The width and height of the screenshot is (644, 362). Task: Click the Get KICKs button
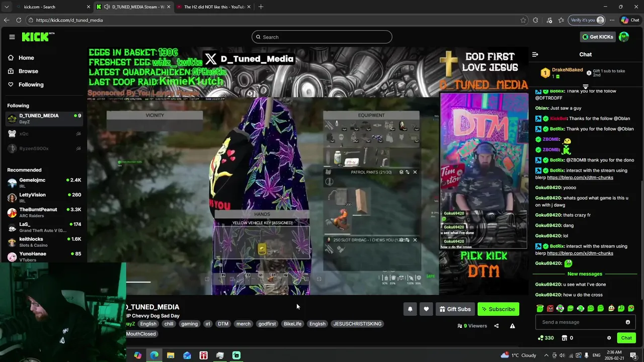pyautogui.click(x=598, y=37)
